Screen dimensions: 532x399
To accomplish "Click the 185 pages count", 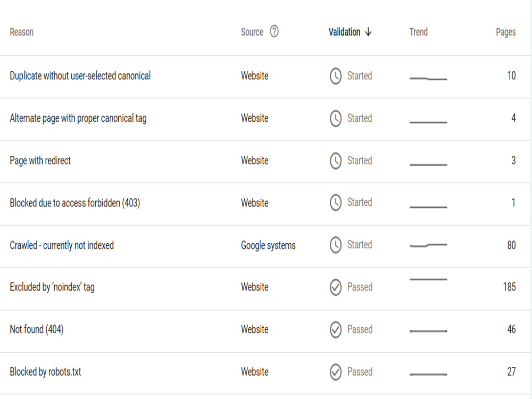I will [x=509, y=287].
